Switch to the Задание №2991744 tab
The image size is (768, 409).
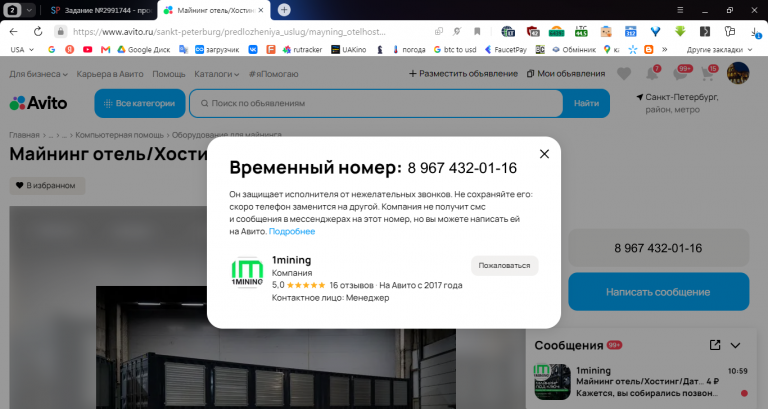(x=101, y=10)
